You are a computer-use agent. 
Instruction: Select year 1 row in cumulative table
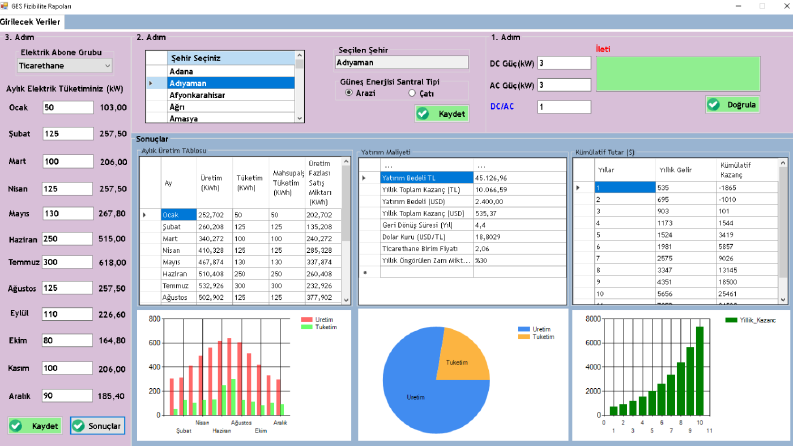point(676,188)
